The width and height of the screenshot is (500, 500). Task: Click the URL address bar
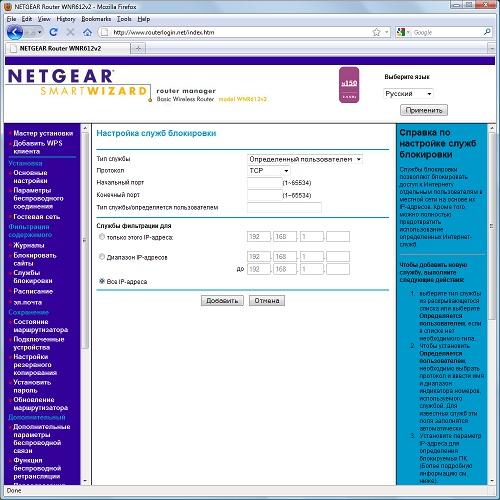pos(240,32)
